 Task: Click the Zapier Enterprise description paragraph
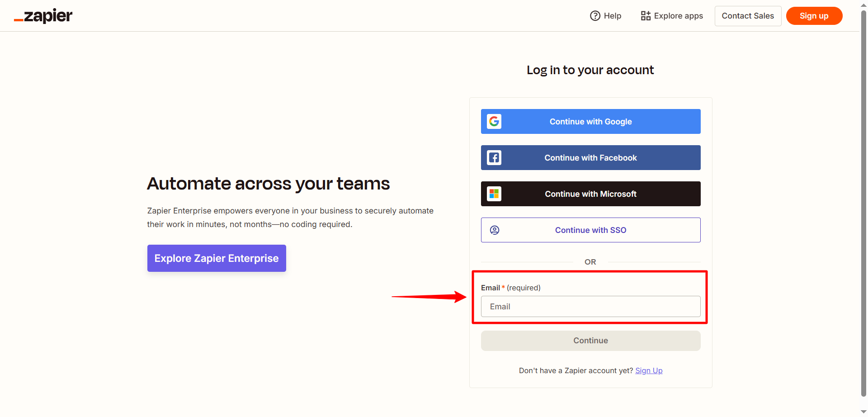point(290,218)
